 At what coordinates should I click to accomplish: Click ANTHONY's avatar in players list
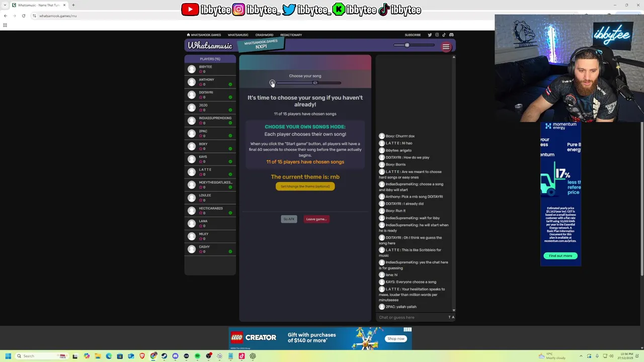pos(192,82)
